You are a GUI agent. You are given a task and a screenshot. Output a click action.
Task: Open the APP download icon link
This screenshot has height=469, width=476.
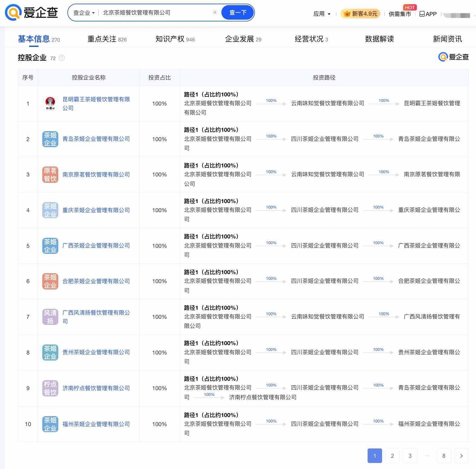(x=428, y=14)
